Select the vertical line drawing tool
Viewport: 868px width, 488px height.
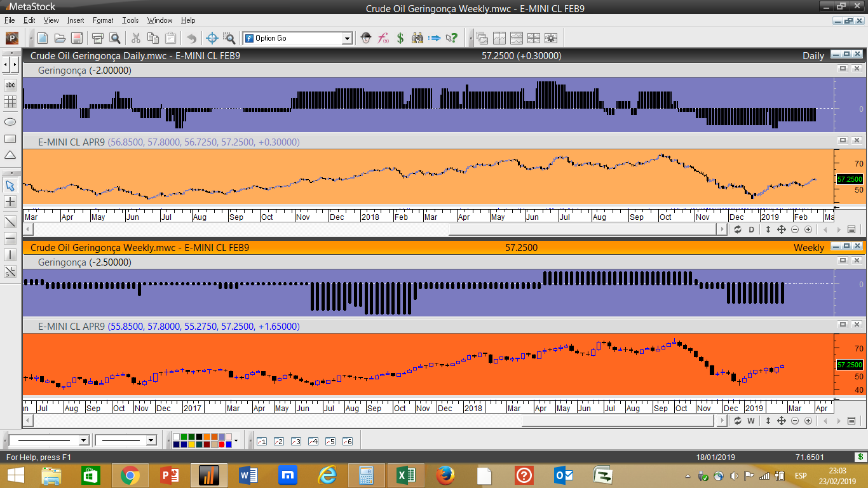click(10, 255)
